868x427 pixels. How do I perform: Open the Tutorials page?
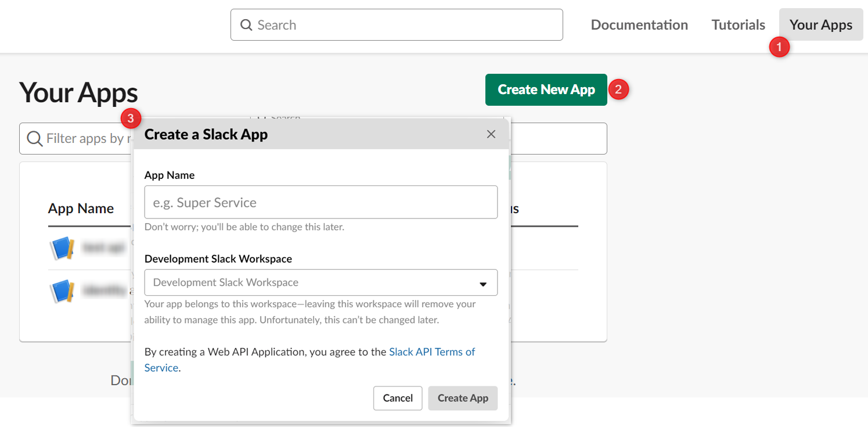click(x=739, y=25)
